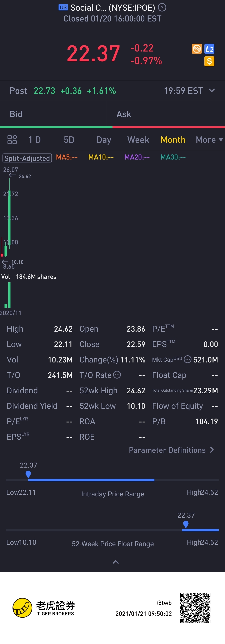Open the L2 Level 2 quotes icon
Viewport: 225px width, 644px height.
coord(209,49)
